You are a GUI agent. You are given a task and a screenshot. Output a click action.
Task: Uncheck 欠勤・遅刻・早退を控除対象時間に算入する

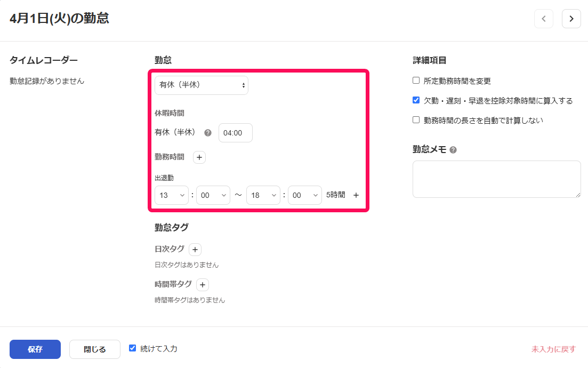pos(416,100)
